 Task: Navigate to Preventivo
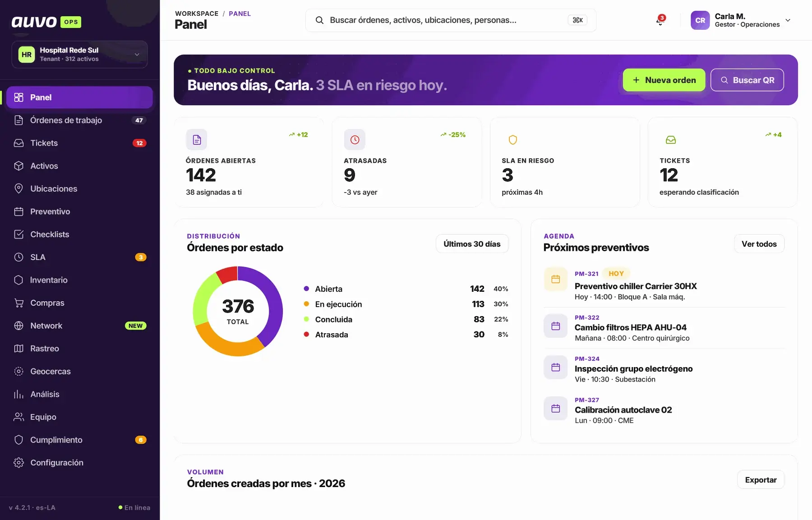pos(79,212)
